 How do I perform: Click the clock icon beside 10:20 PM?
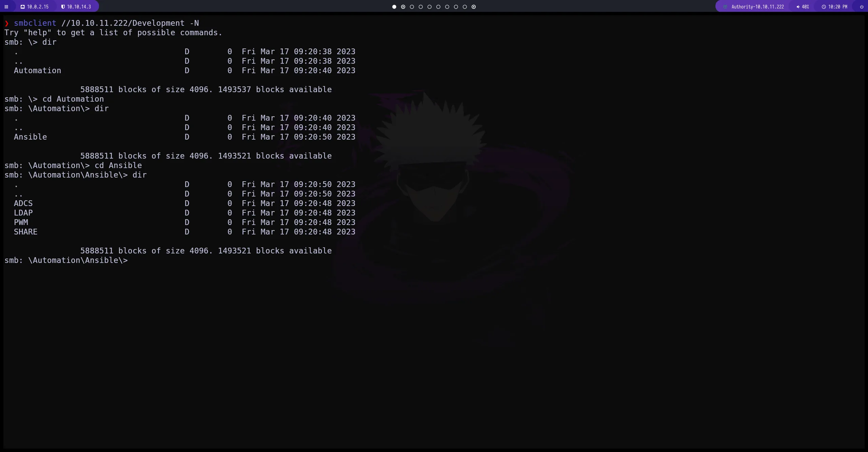824,7
